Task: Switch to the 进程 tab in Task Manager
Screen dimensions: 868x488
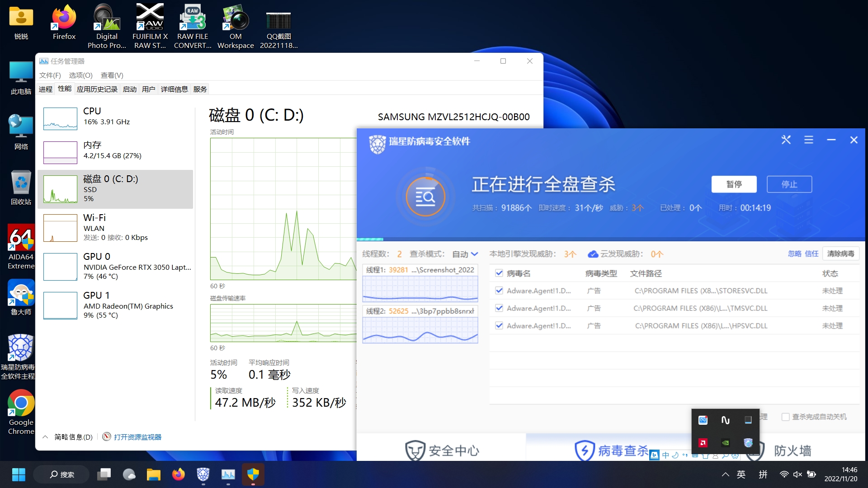Action: coord(45,89)
